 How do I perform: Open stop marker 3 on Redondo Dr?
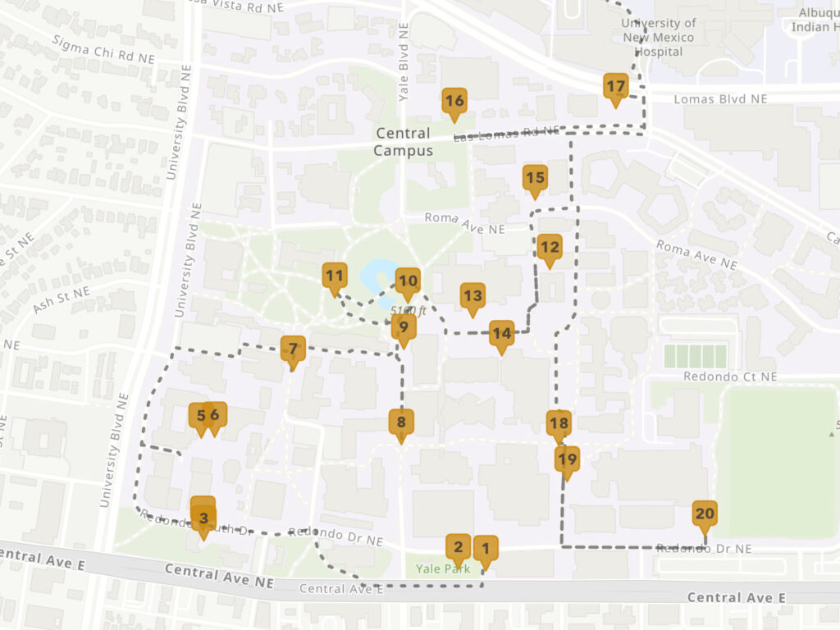203,518
